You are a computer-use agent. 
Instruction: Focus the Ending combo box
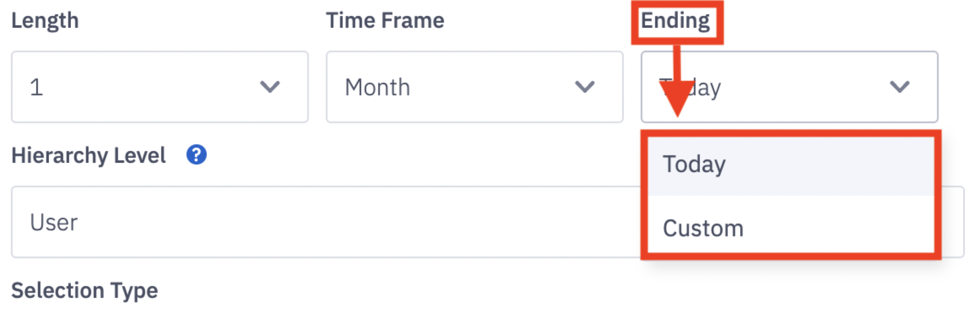pos(789,87)
